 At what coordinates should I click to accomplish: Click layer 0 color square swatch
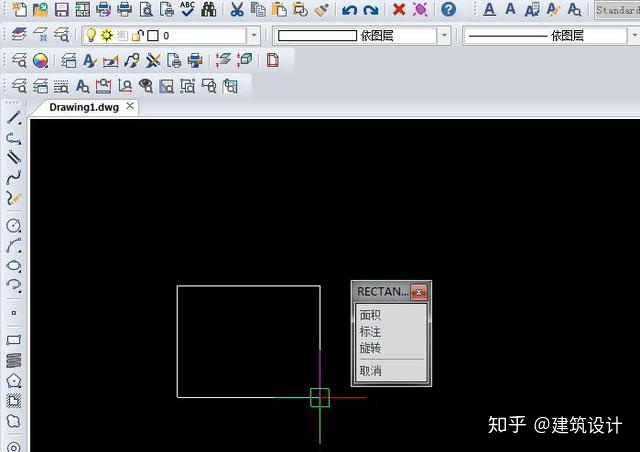click(153, 36)
